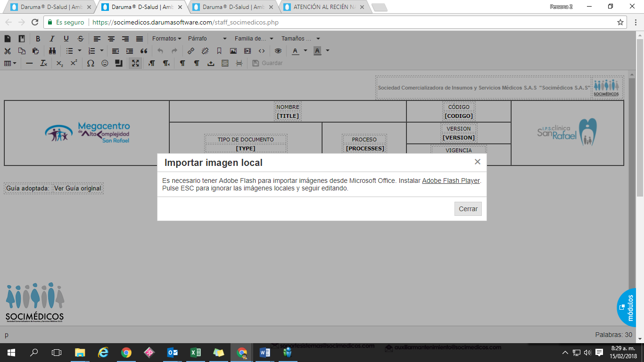The image size is (644, 362).
Task: Click the blockquote icon
Action: (x=144, y=51)
